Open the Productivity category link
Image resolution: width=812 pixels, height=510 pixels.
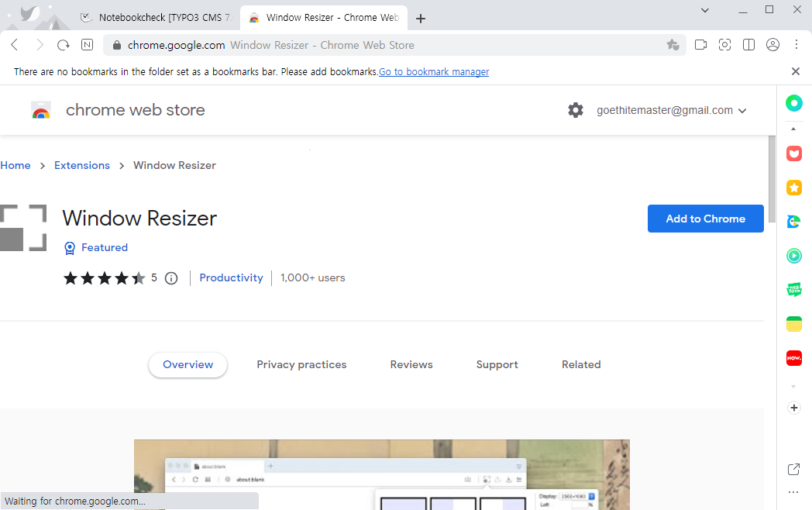pos(231,277)
